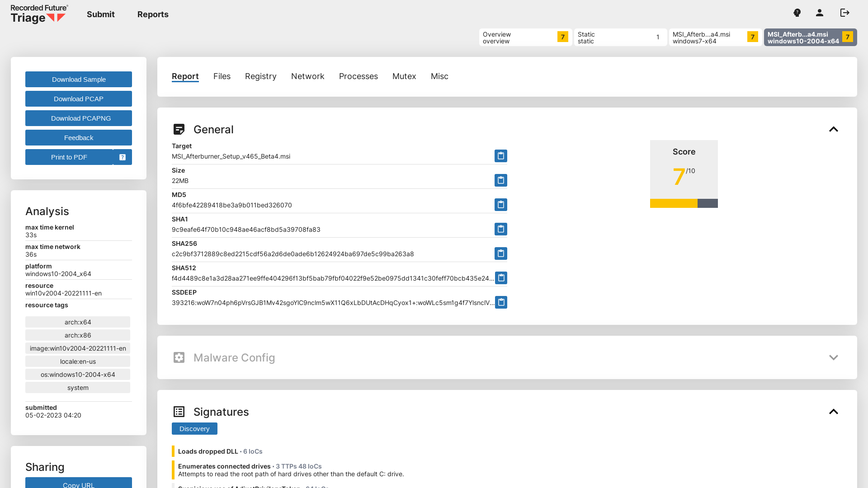Click the 7/10 score value
Viewport: 868px width, 488px height.
click(684, 176)
